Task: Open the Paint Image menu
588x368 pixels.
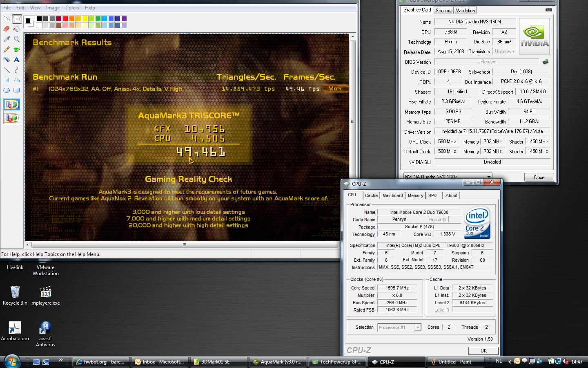Action: point(53,7)
